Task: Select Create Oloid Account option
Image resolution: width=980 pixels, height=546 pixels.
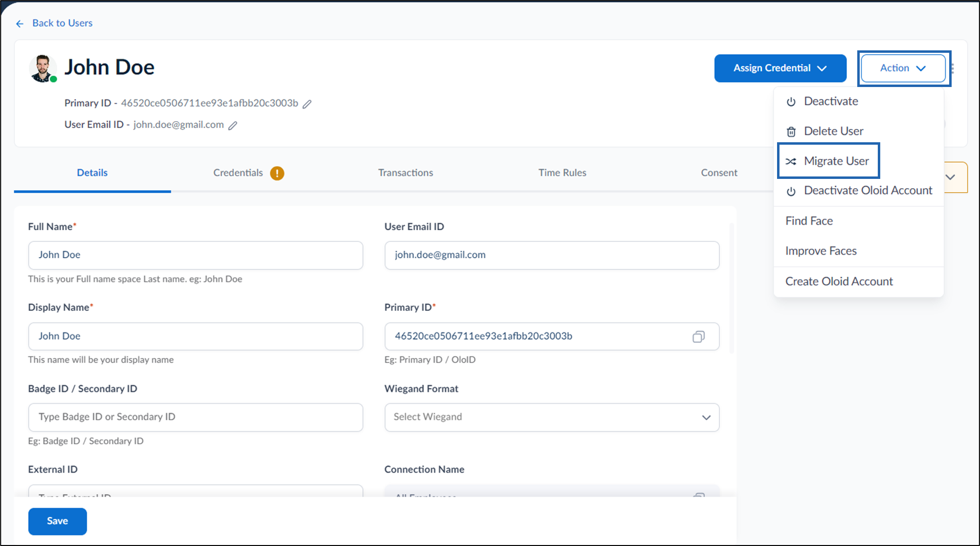Action: tap(858, 282)
